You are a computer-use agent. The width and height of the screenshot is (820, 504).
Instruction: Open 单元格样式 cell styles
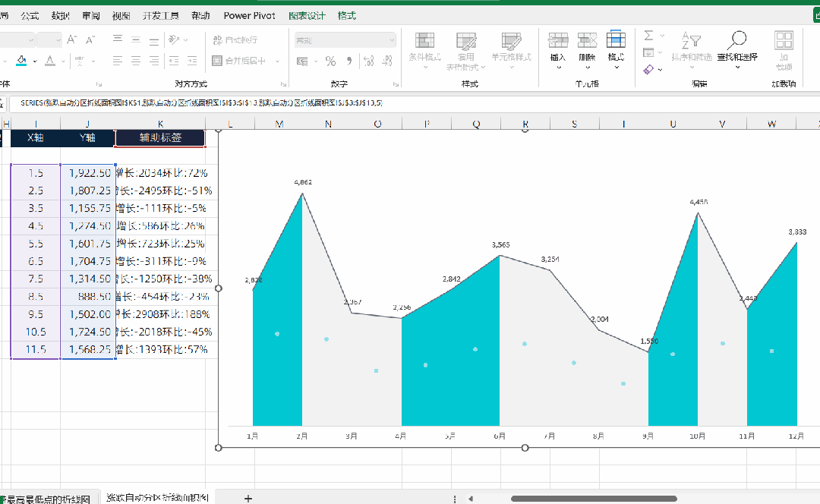(511, 51)
